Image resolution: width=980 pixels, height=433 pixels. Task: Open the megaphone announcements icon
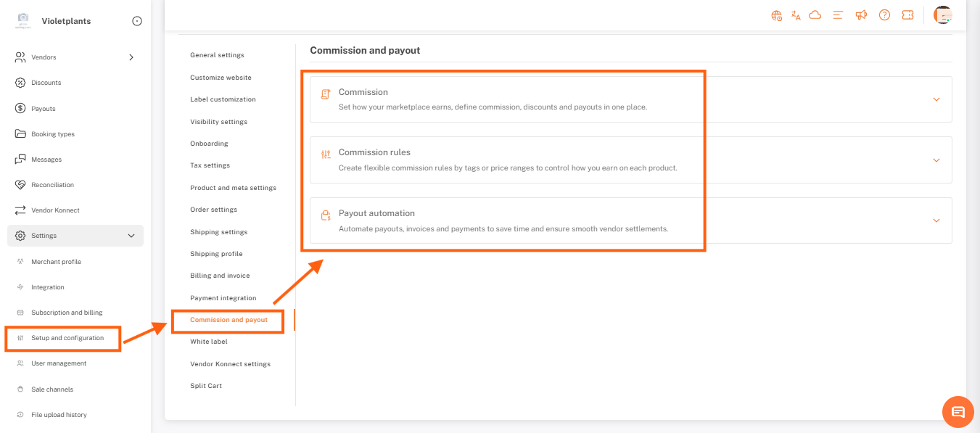pyautogui.click(x=861, y=15)
